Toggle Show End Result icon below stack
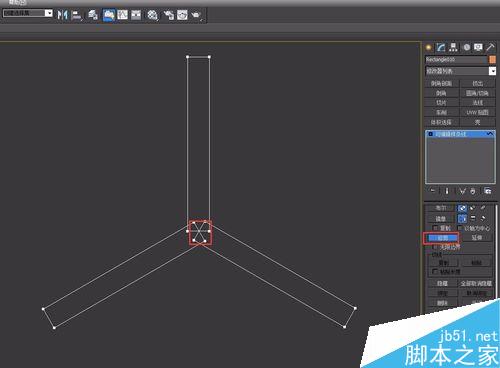500x368 pixels. click(447, 191)
